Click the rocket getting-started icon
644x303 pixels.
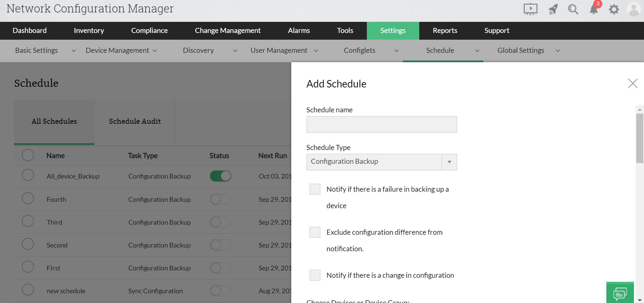pyautogui.click(x=552, y=9)
